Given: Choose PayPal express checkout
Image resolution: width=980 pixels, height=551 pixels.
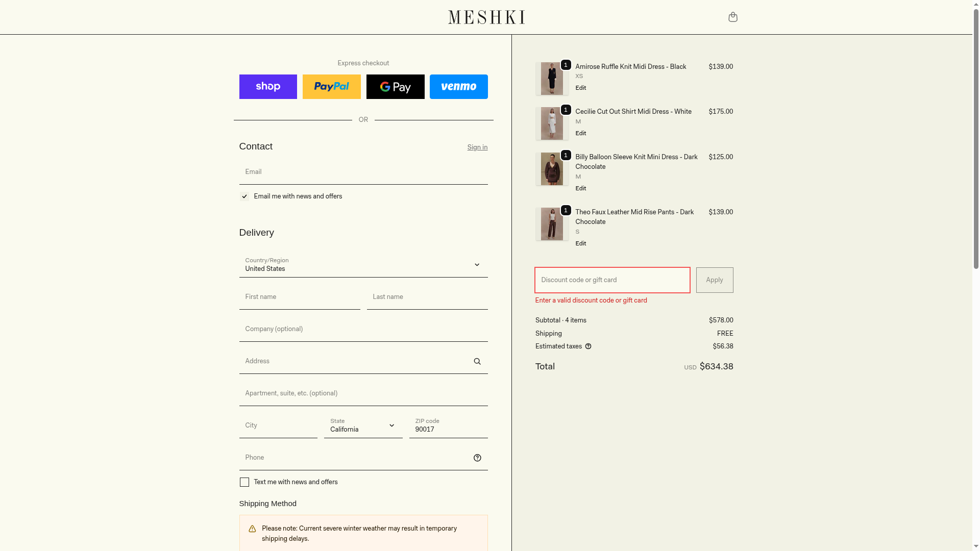Looking at the screenshot, I should click(x=331, y=87).
